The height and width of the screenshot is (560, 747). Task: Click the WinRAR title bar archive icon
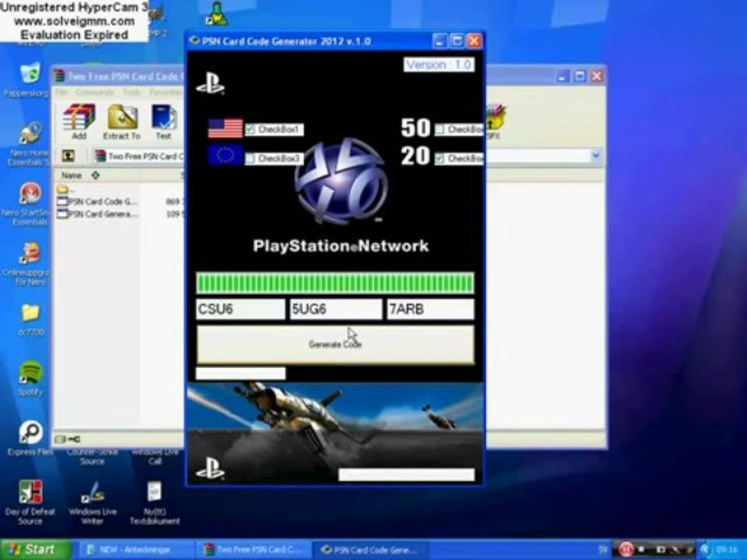(59, 75)
